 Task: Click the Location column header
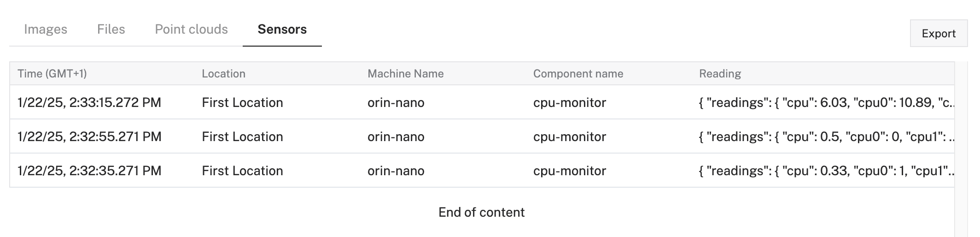[223, 74]
